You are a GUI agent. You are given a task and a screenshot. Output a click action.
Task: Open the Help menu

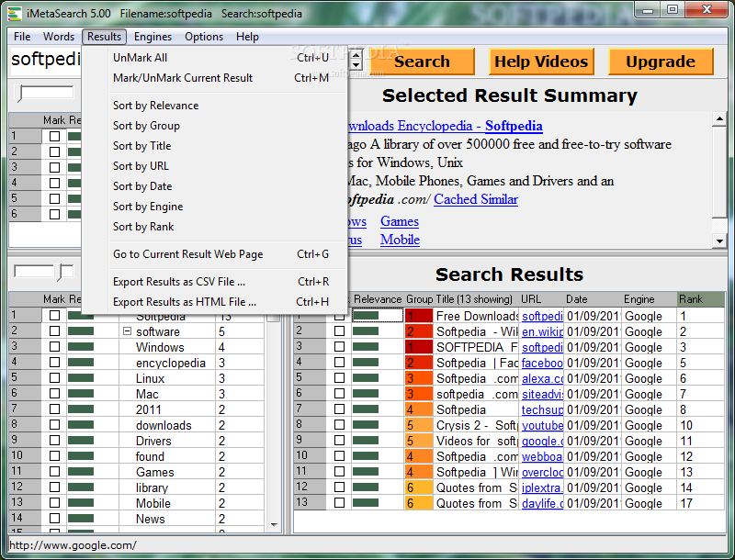247,37
